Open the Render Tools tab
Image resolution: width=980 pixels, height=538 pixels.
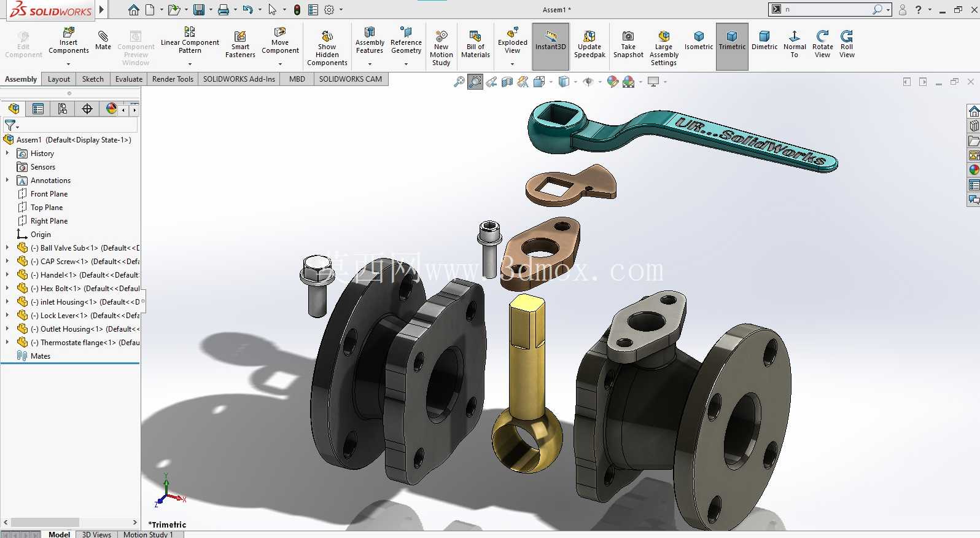173,79
